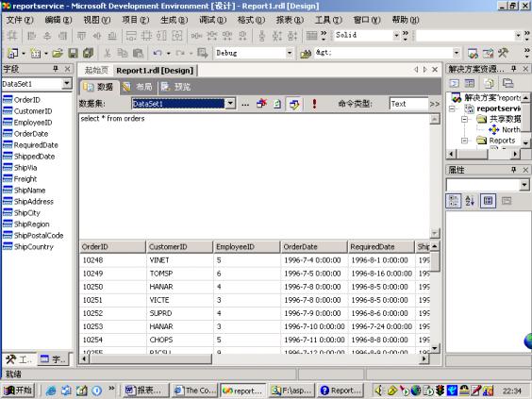Open the 视图 menu

[x=97, y=20]
